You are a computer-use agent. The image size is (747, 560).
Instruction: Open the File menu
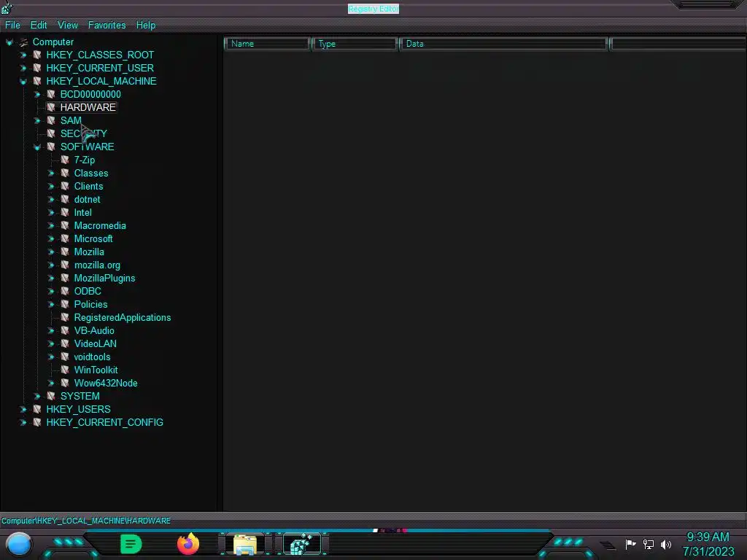(12, 26)
